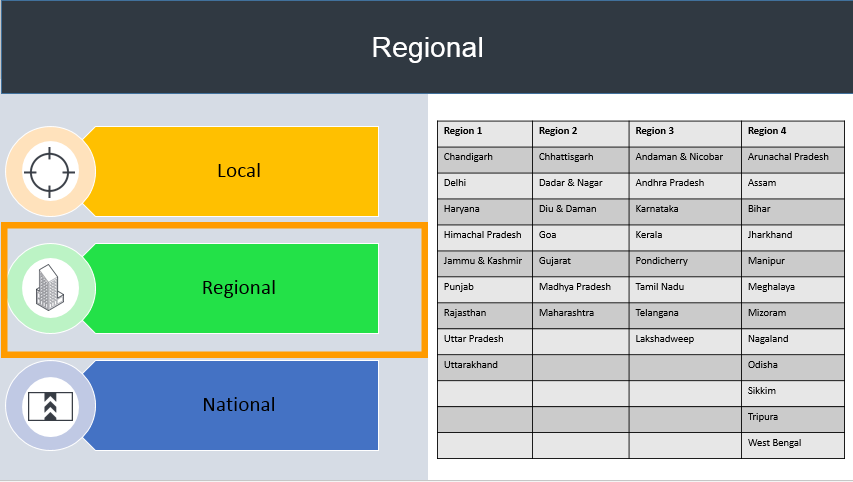853x482 pixels.
Task: Select the green Regional banner
Action: coord(238,288)
